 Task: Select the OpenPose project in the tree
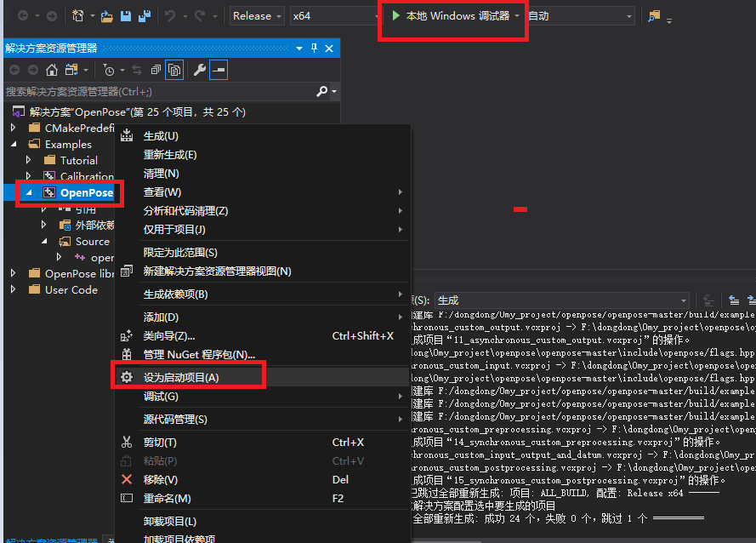pyautogui.click(x=86, y=192)
